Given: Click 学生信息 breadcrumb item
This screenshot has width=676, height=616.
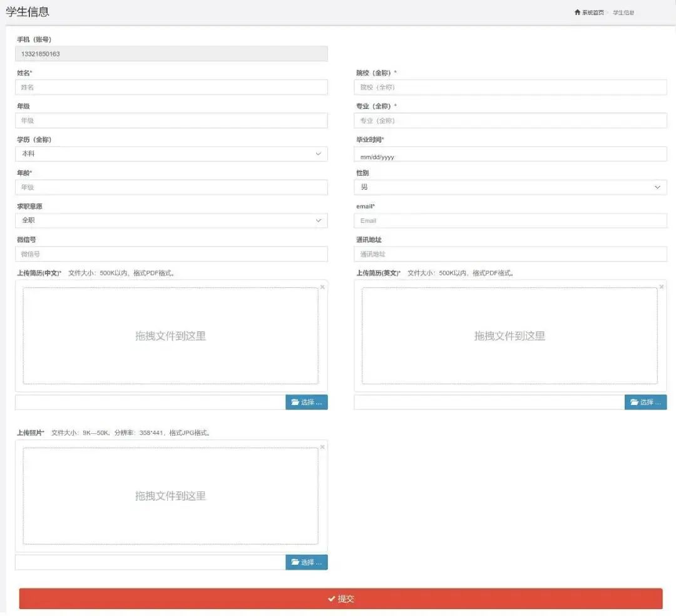Looking at the screenshot, I should tap(623, 13).
